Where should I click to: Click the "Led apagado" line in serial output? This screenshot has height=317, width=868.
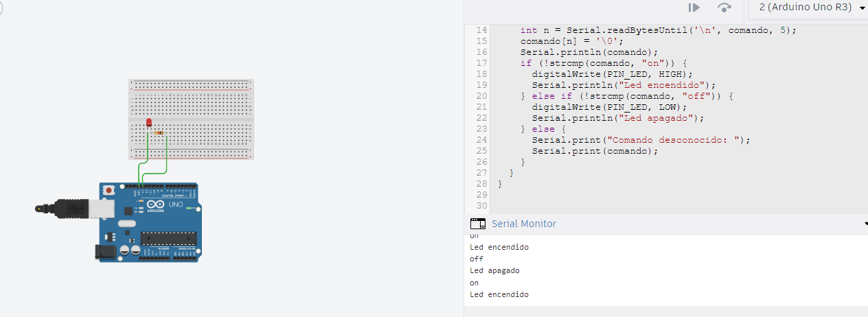[x=494, y=270]
